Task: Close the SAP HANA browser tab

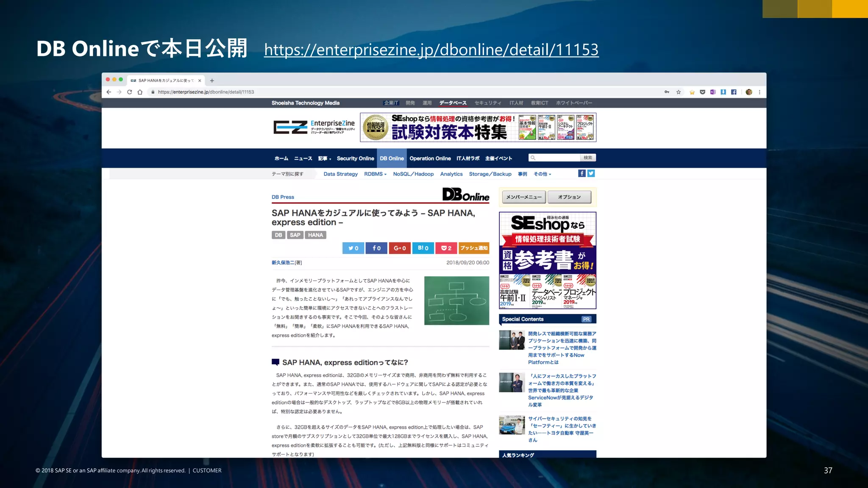Action: (200, 80)
